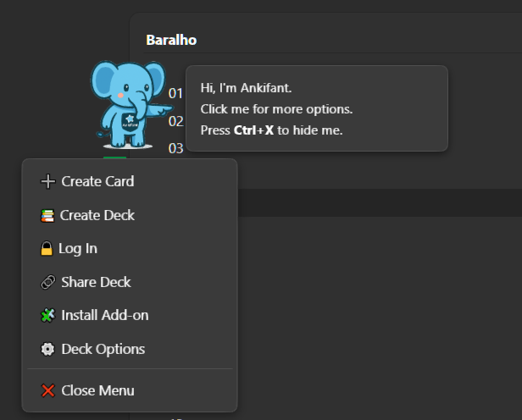The width and height of the screenshot is (522, 420).
Task: Open the Log In menu option
Action: click(78, 249)
